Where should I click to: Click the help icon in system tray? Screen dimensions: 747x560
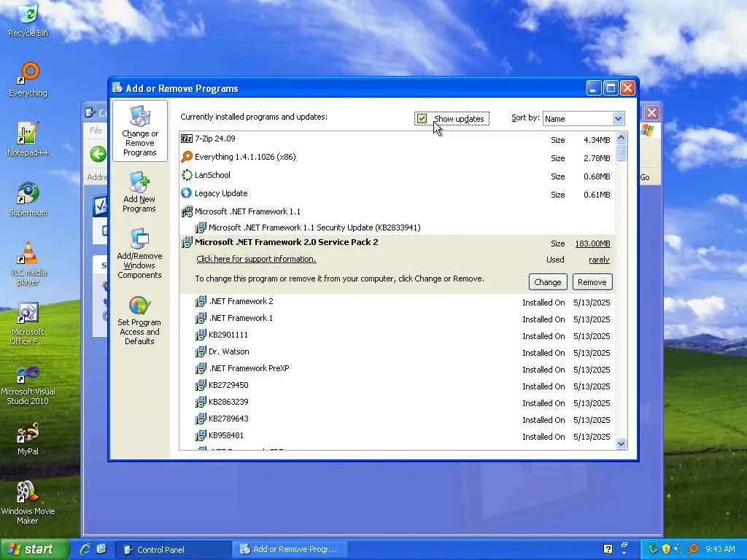608,549
